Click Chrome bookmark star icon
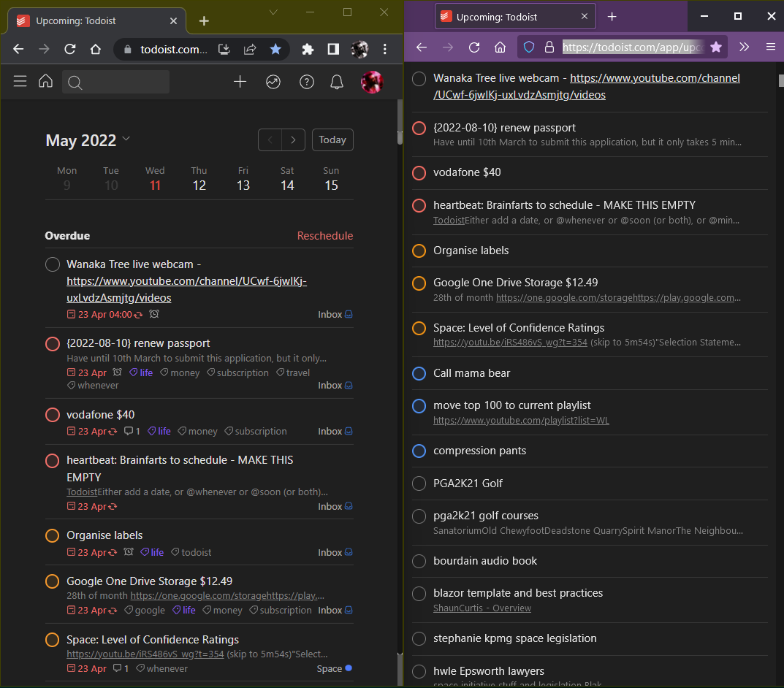Screen dimensions: 784x688 [x=275, y=49]
